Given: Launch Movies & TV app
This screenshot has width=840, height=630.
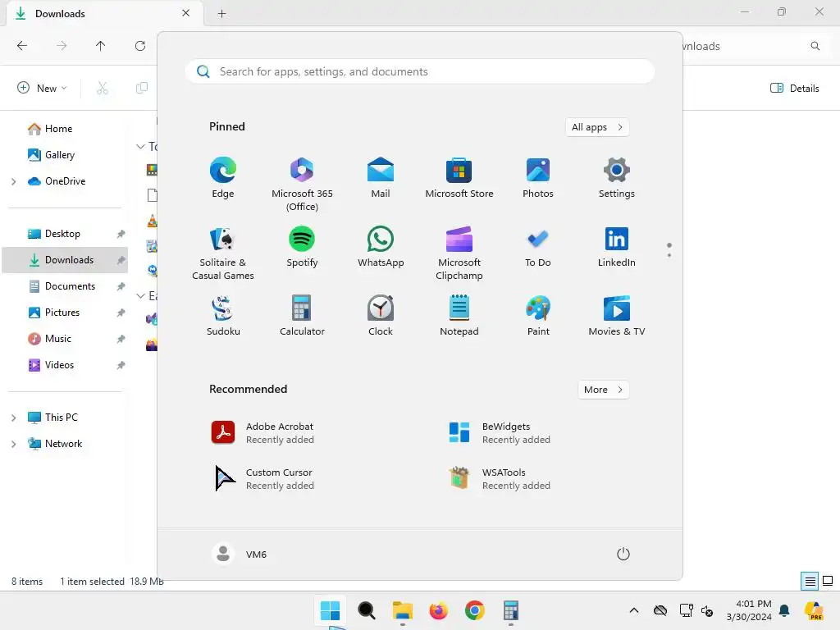Looking at the screenshot, I should click(617, 316).
